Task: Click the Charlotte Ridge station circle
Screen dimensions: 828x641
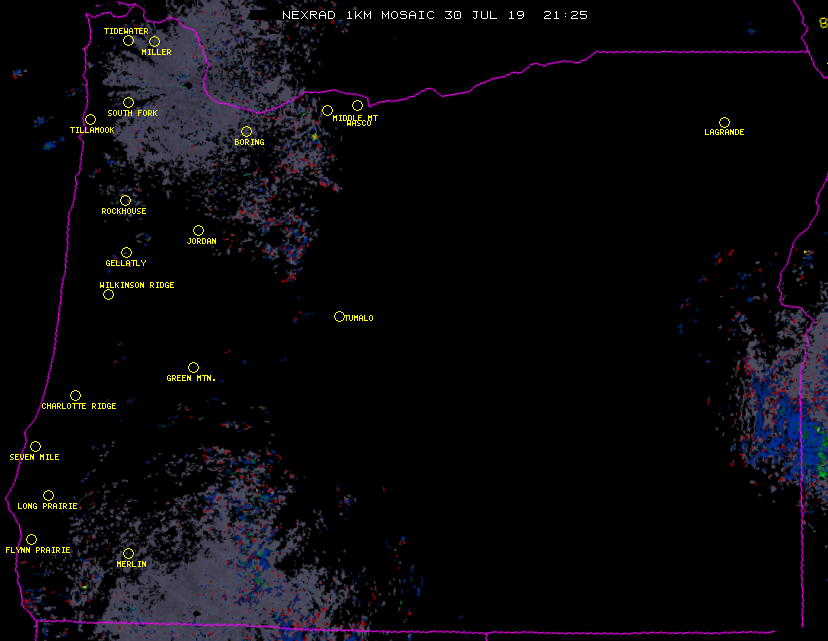Action: [x=75, y=396]
